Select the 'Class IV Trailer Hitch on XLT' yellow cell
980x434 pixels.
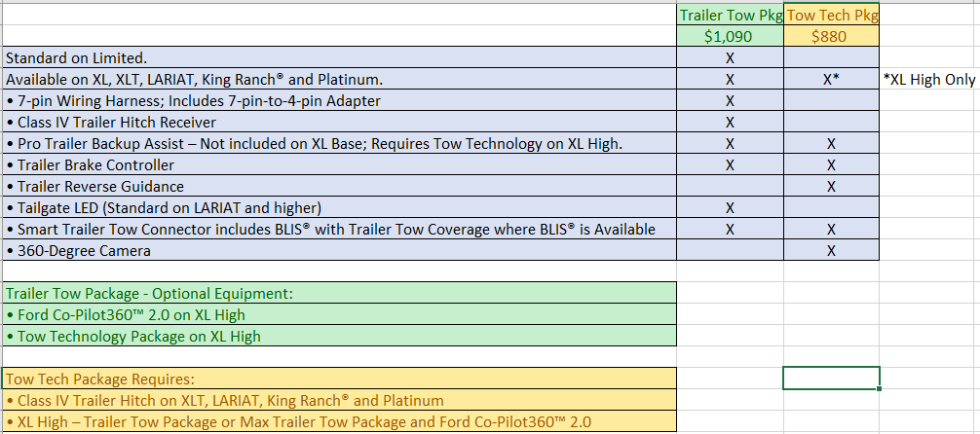[339, 400]
